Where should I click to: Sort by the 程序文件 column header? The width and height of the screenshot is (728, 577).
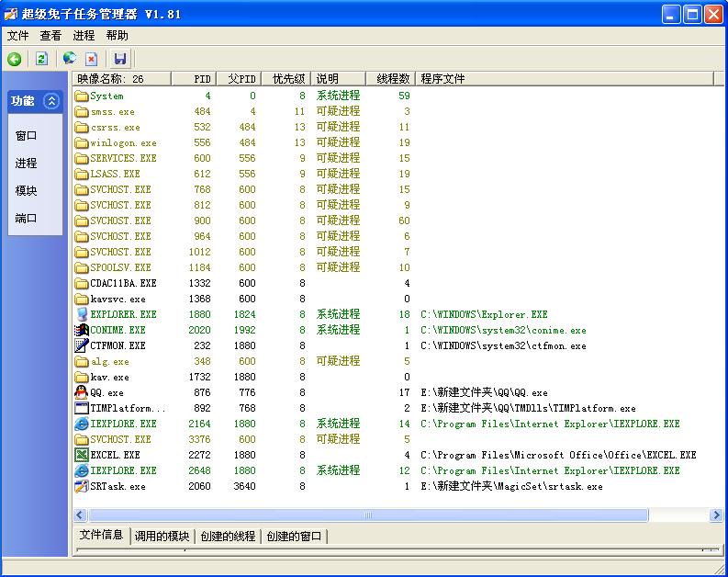click(564, 79)
